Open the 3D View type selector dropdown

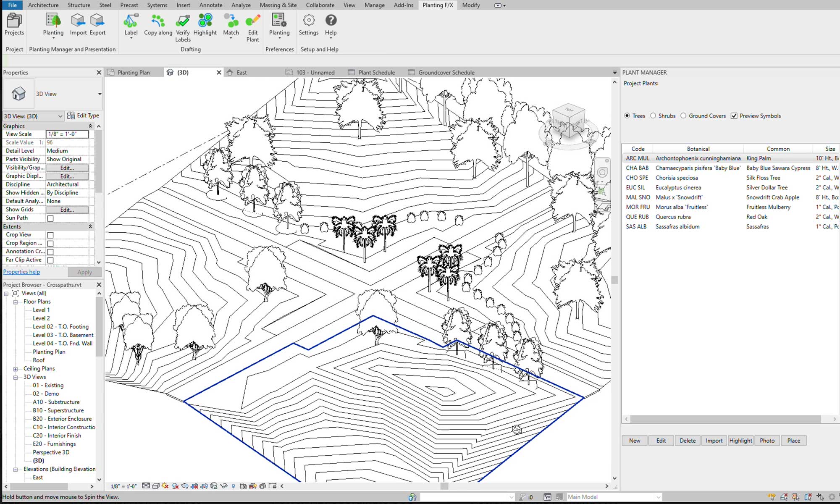tap(100, 94)
